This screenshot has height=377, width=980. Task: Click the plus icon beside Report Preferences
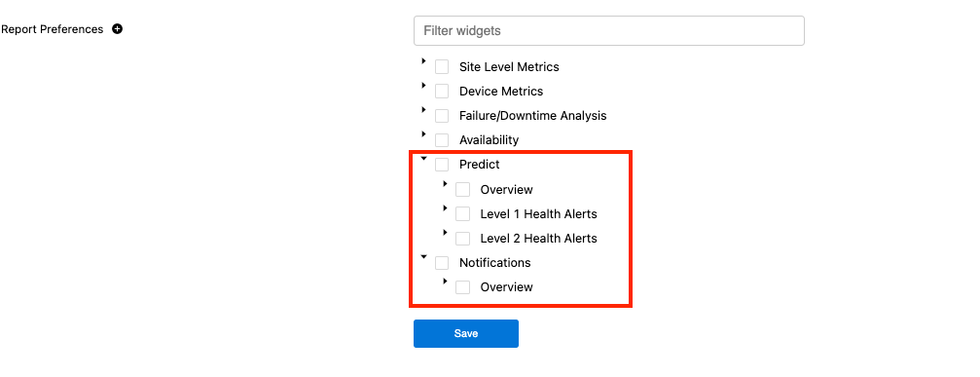117,29
